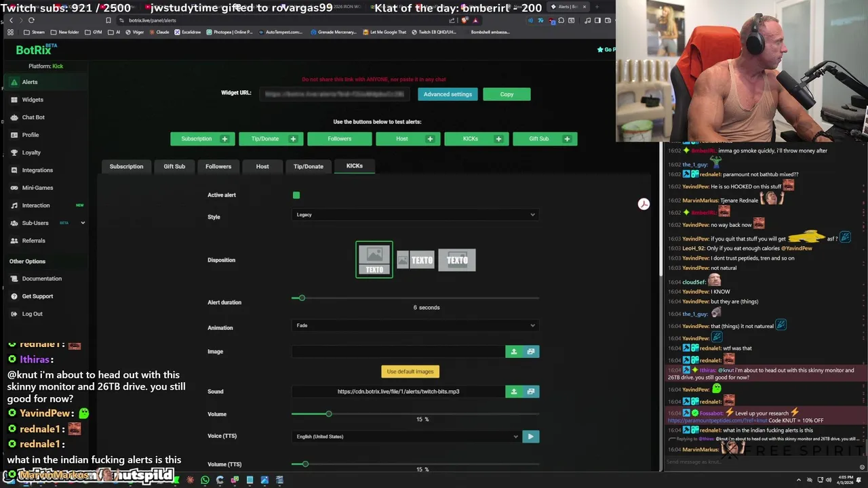Upload a file for the Image field

point(513,352)
